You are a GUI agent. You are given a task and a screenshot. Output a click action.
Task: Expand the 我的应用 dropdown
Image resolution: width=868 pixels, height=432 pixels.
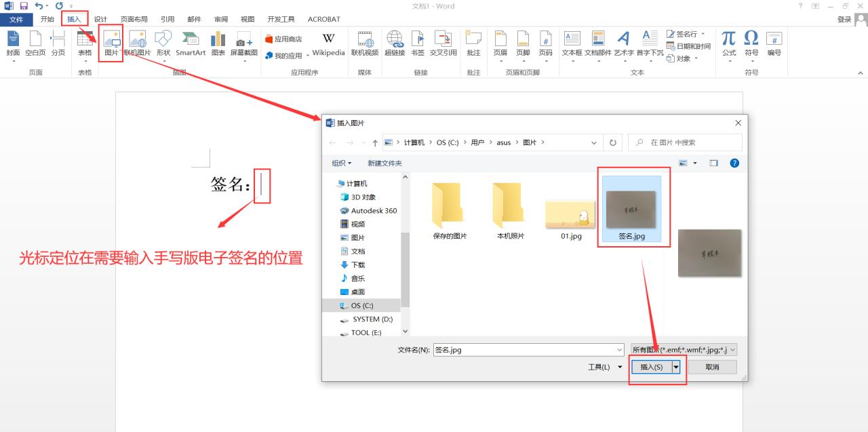click(308, 56)
